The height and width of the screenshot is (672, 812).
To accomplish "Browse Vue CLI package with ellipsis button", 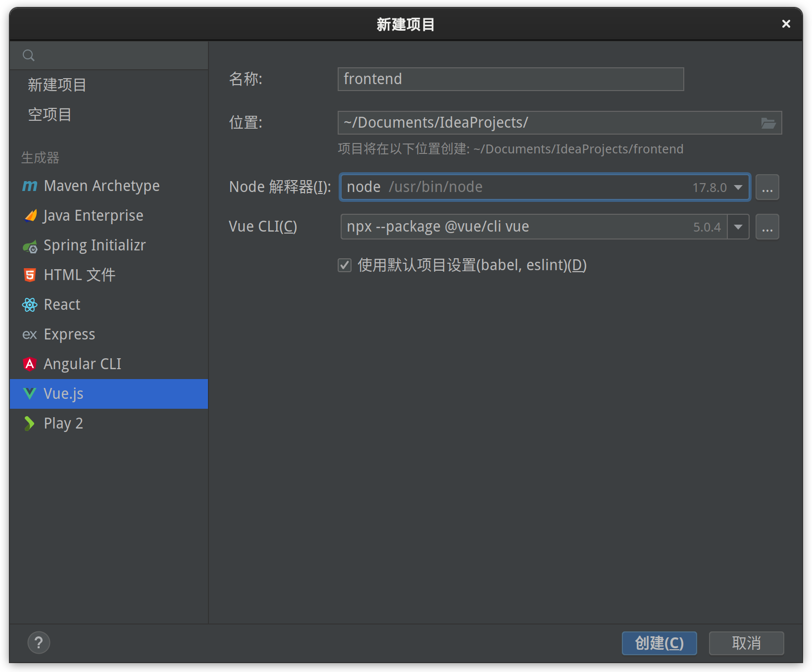I will (x=767, y=227).
